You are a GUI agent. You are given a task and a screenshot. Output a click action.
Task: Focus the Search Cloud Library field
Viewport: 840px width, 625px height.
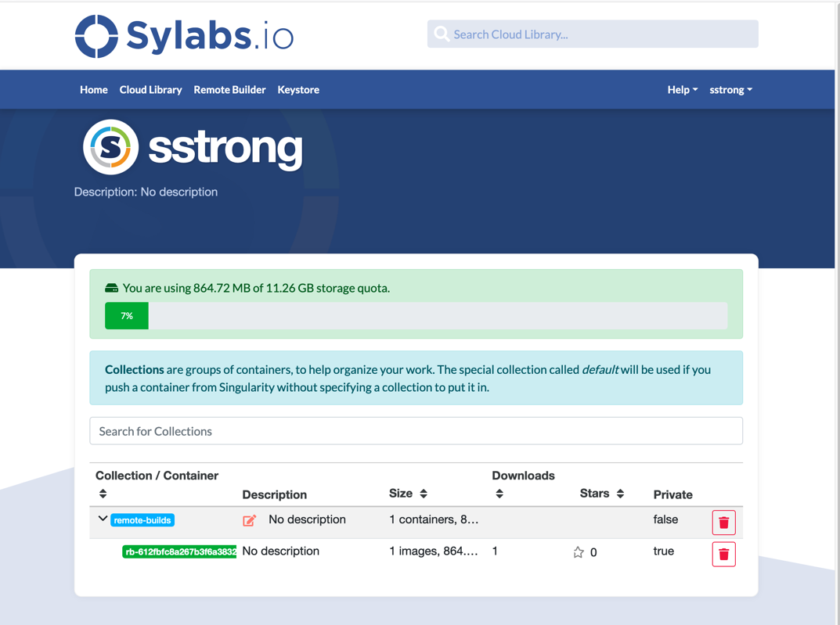593,34
